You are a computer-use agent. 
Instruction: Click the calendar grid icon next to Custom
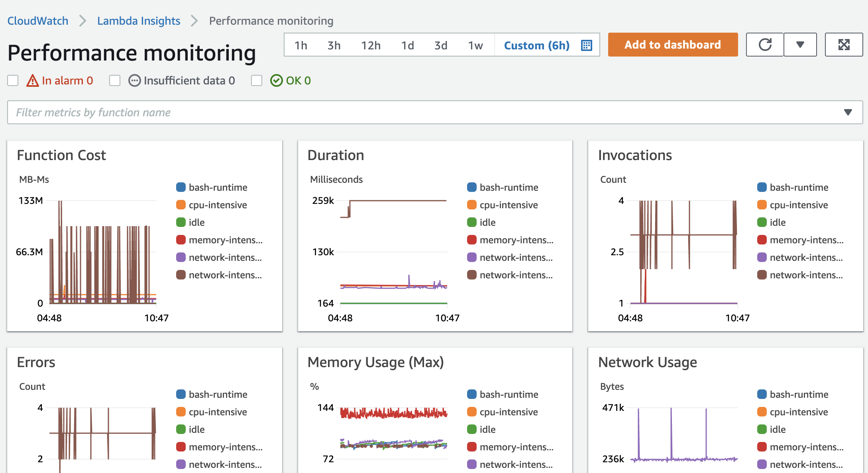tap(587, 45)
